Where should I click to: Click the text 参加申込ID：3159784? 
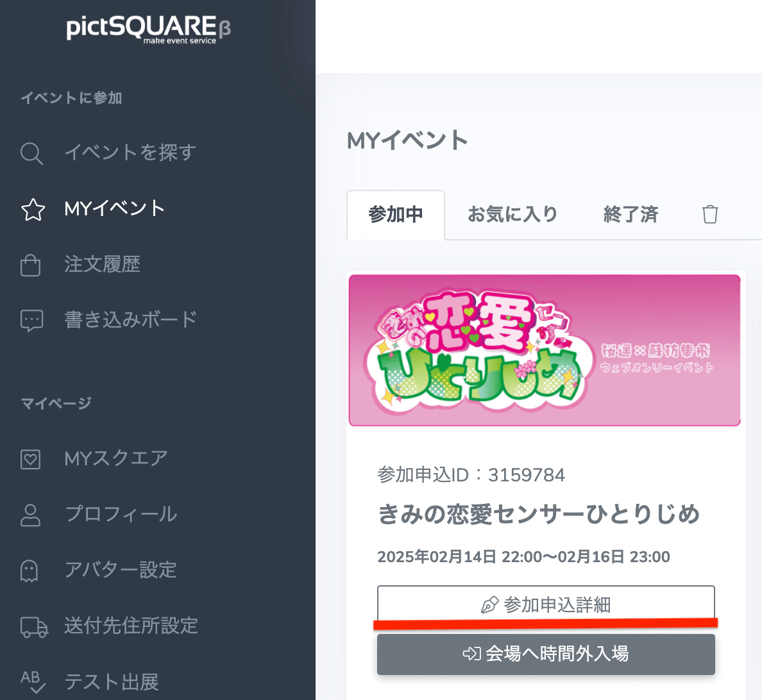click(x=471, y=475)
